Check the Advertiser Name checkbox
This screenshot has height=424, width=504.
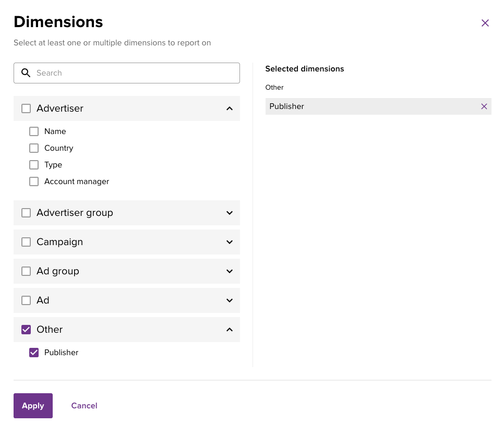[x=34, y=131]
